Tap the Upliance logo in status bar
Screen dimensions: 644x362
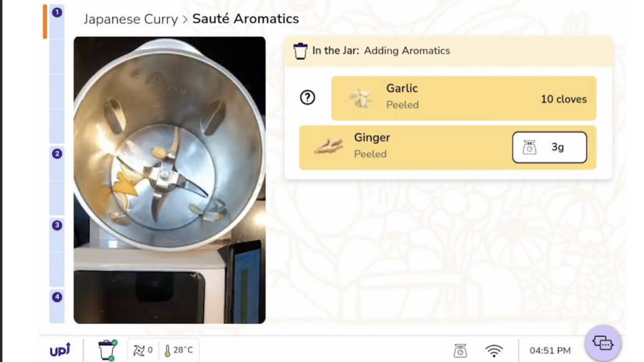coord(60,350)
